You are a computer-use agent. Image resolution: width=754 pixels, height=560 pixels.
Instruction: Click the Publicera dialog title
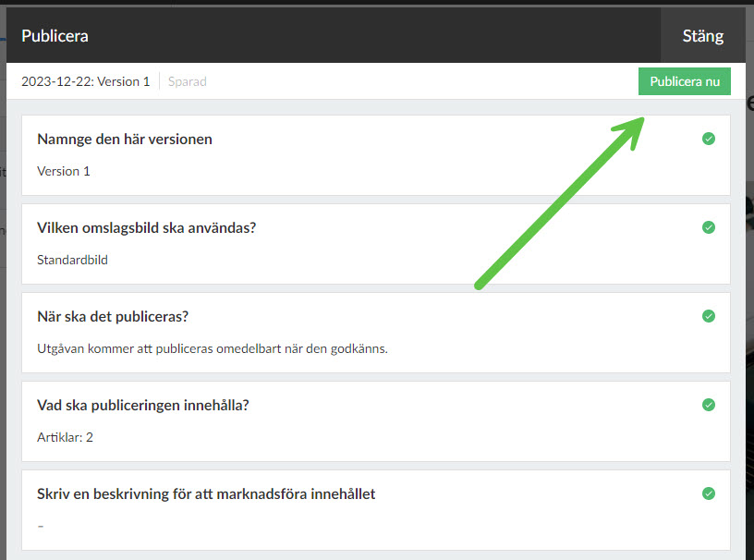(55, 36)
